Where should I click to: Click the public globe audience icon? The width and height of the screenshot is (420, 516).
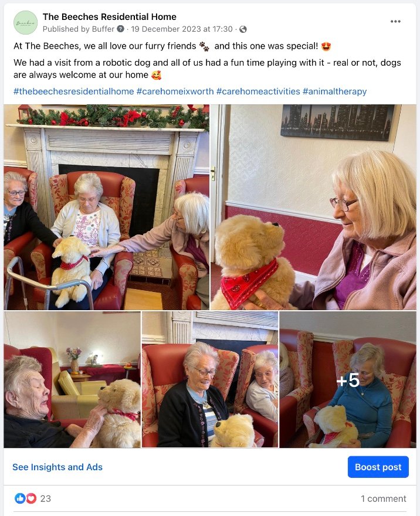tap(243, 29)
